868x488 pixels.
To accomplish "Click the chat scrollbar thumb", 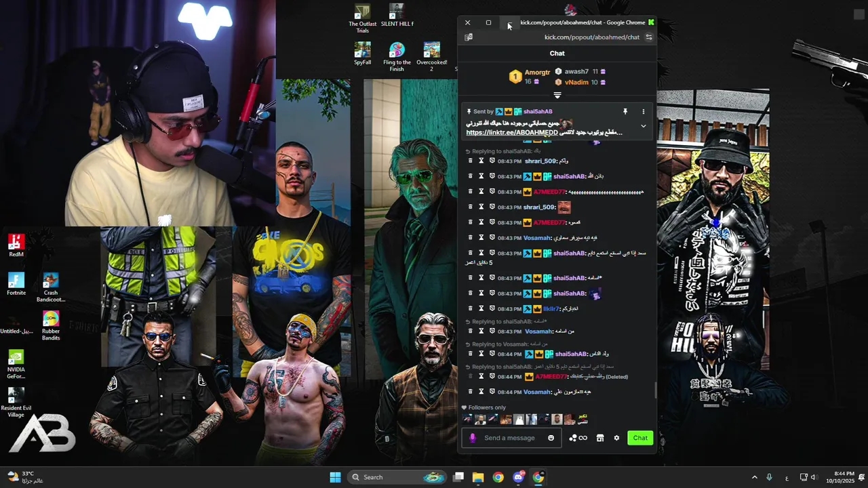I will pos(655,390).
